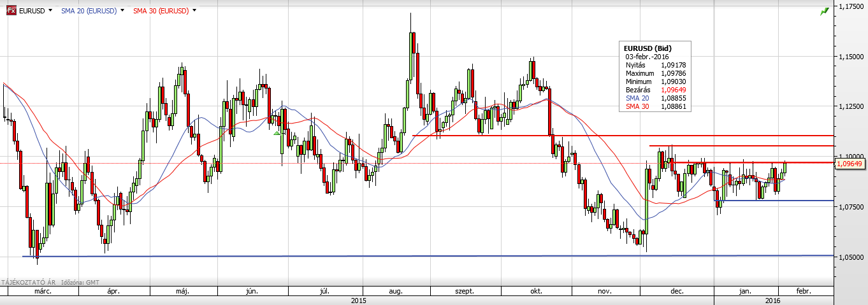868x305 pixels.
Task: Click the TÁJÉKOZTATÓ ÁR notice text
Action: click(x=29, y=281)
